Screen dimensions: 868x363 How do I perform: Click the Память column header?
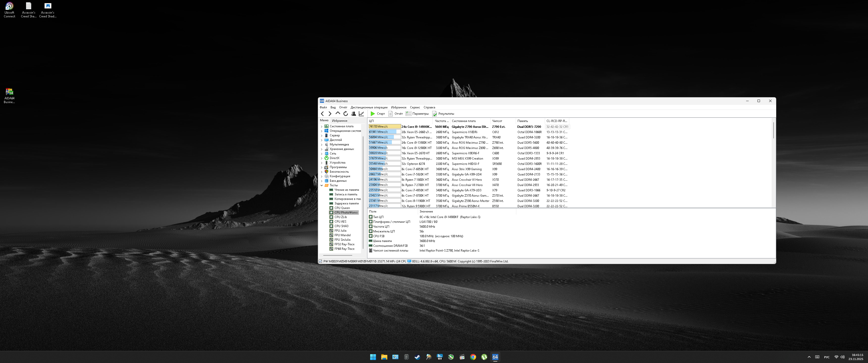(x=523, y=121)
